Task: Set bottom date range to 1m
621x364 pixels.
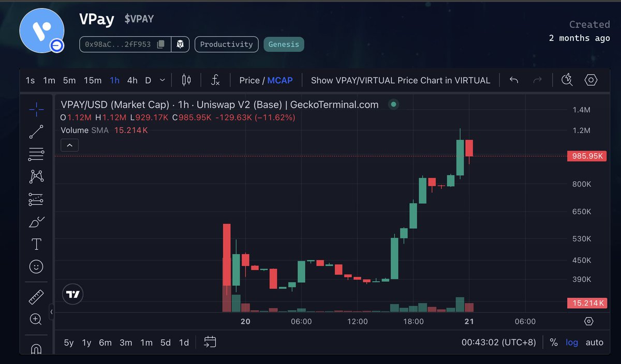Action: coord(146,342)
